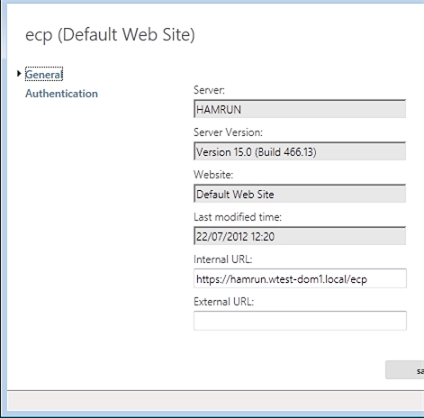
Task: Click the empty External URL box
Action: [x=300, y=321]
